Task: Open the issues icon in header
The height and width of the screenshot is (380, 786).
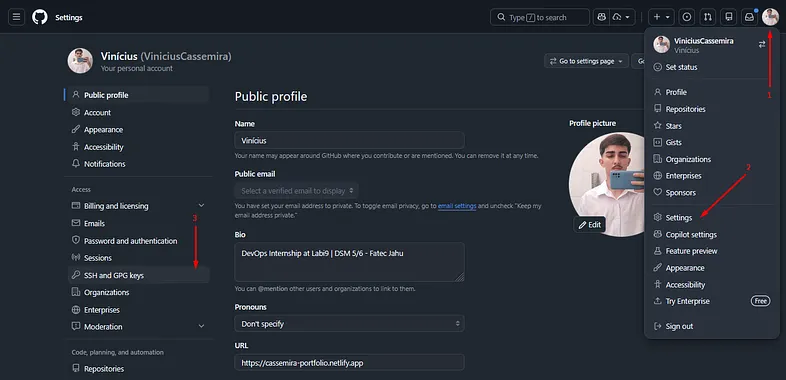Action: pos(687,17)
